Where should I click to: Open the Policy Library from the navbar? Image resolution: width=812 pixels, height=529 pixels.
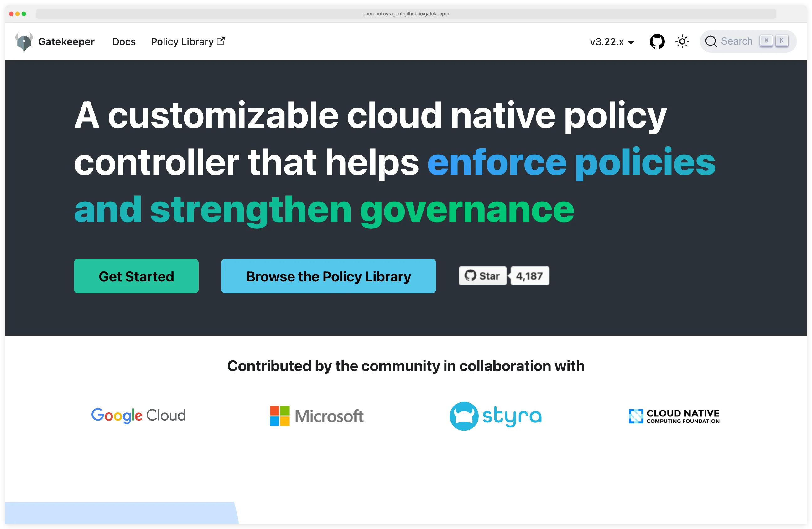[181, 41]
